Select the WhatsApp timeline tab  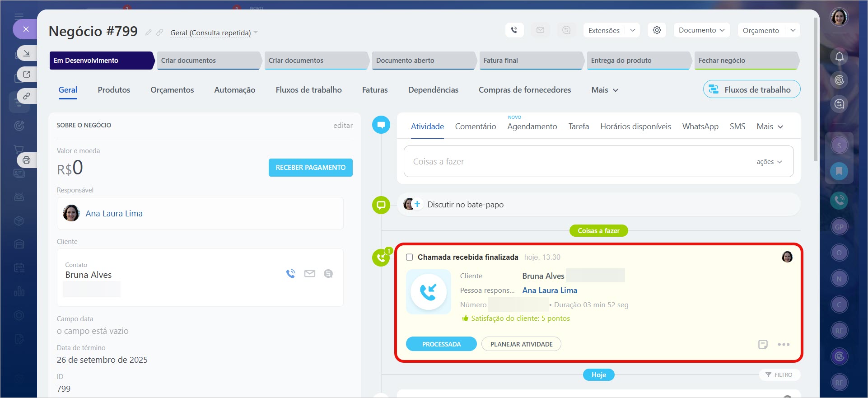click(700, 126)
